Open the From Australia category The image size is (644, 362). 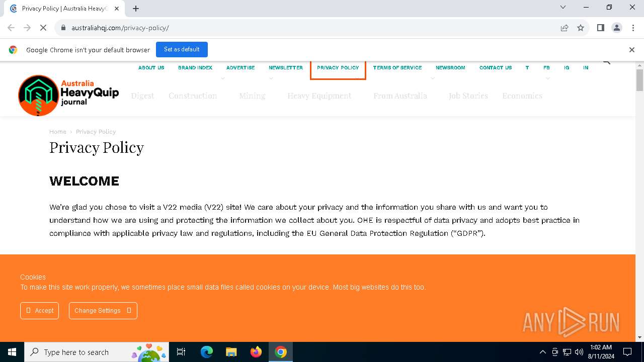[400, 96]
